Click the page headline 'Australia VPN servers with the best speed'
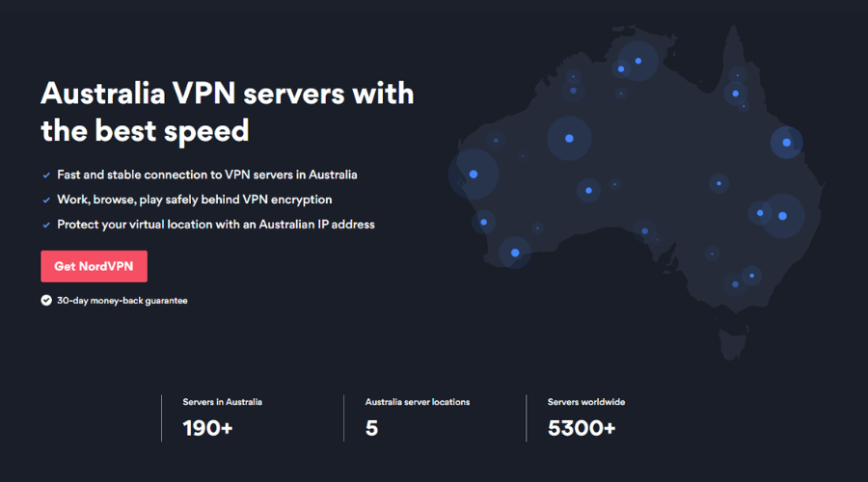 coord(227,113)
